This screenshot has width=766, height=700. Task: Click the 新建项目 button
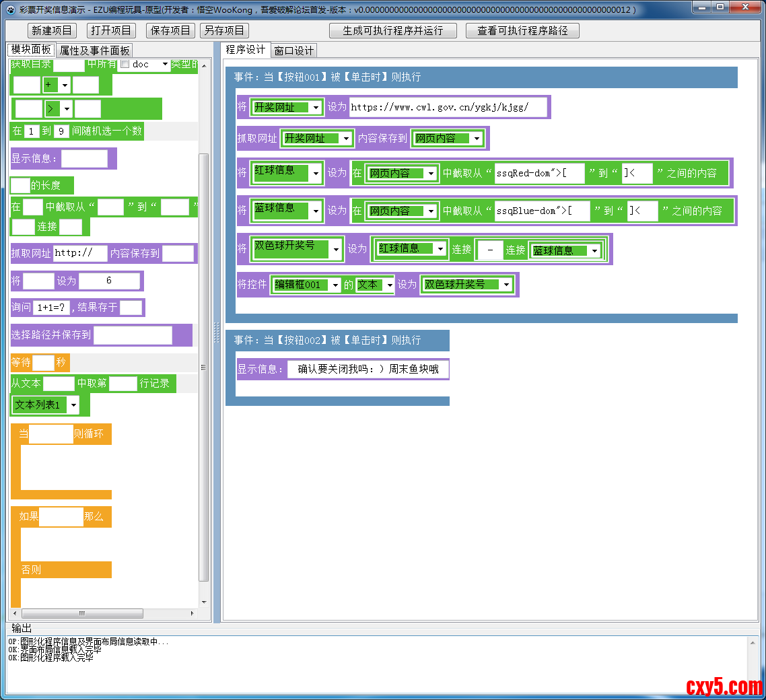pos(52,31)
